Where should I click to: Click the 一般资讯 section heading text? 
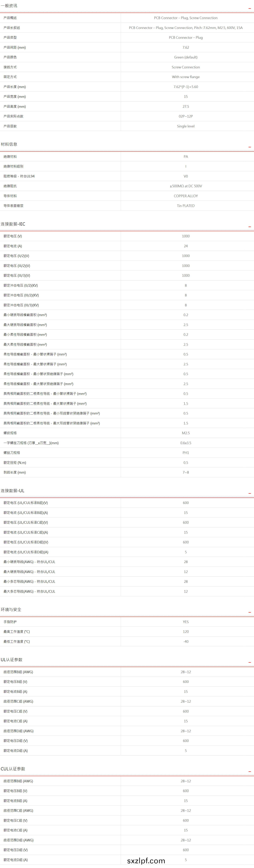[9, 6]
